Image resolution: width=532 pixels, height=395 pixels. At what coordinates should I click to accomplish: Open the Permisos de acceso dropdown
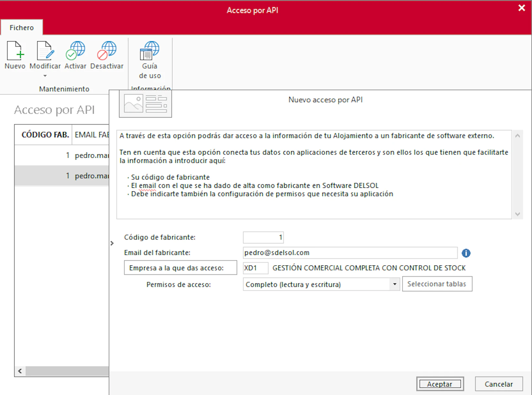[x=394, y=284]
